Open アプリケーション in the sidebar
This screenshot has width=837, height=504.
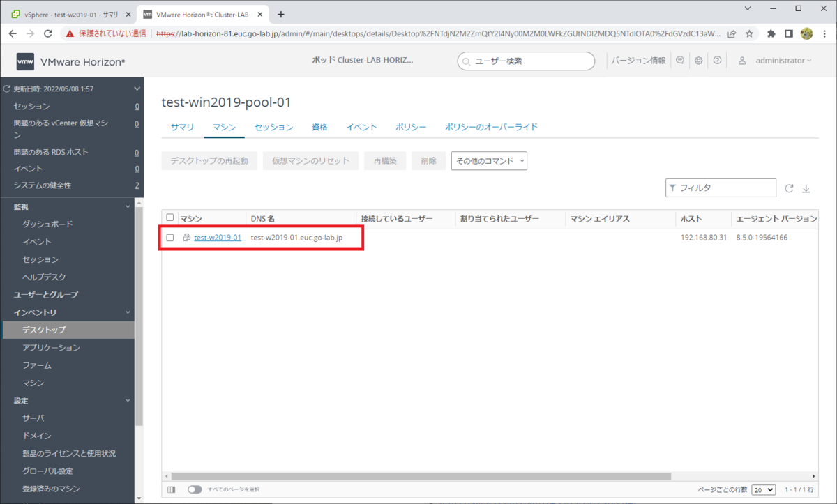pos(51,348)
